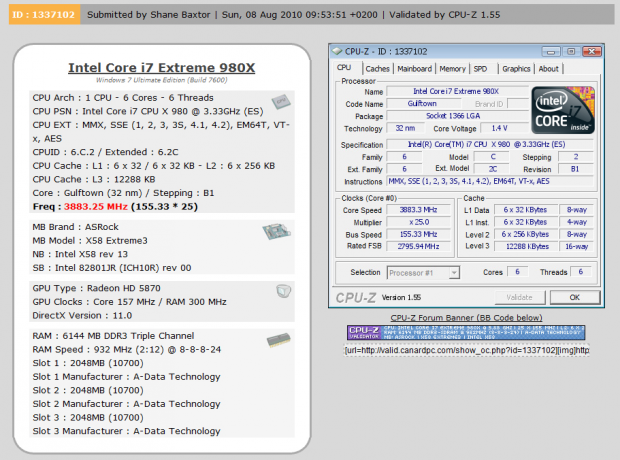The width and height of the screenshot is (620, 460).
Task: Click the Intel Core i7 Extreme 980X heading
Action: 161,68
